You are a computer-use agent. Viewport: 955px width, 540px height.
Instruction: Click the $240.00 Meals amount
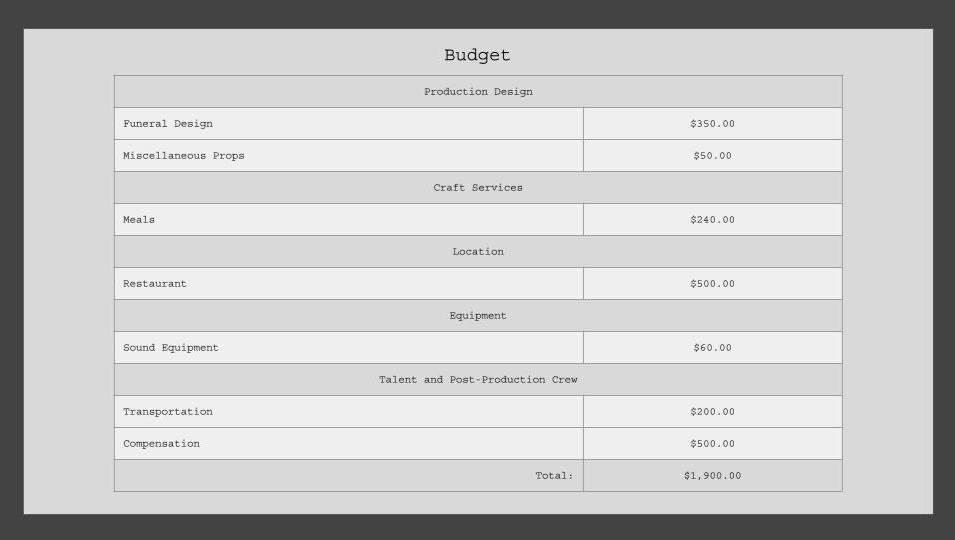pyautogui.click(x=712, y=220)
